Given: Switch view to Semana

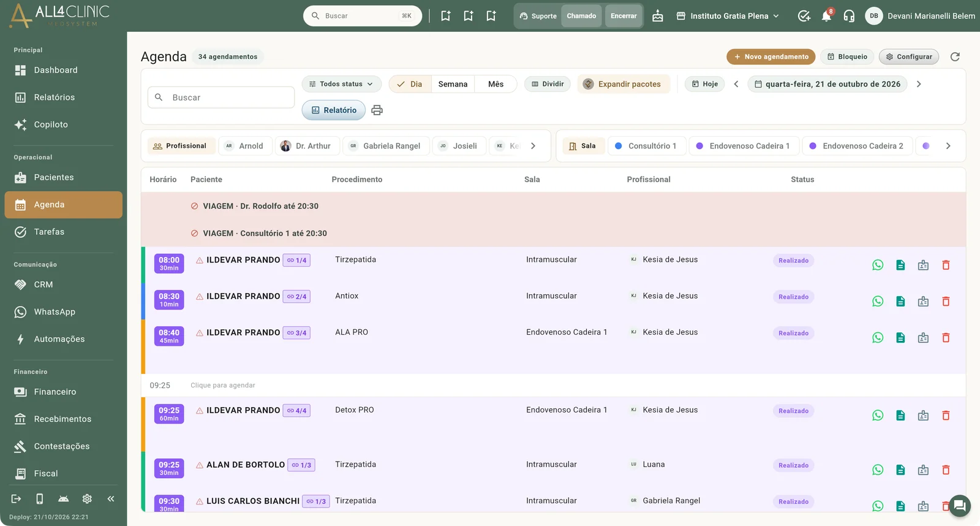Looking at the screenshot, I should pos(453,84).
